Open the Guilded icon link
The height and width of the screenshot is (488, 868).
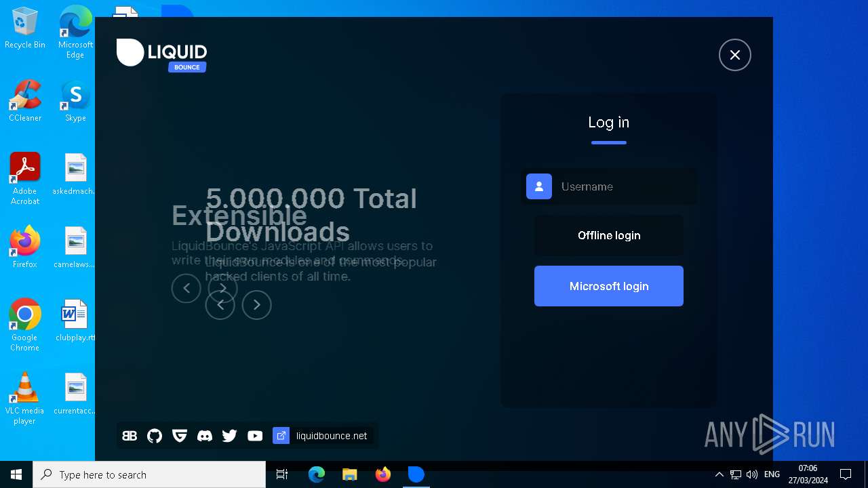point(180,436)
